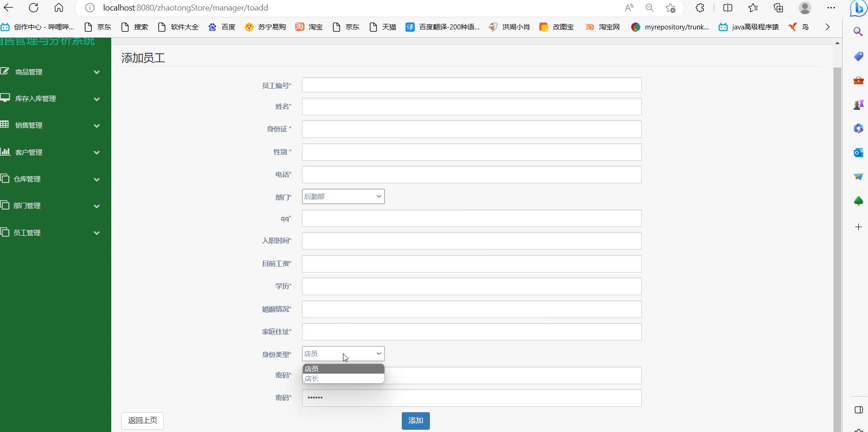868x432 pixels.
Task: Expand the 库存入库管理 menu
Action: 51,99
